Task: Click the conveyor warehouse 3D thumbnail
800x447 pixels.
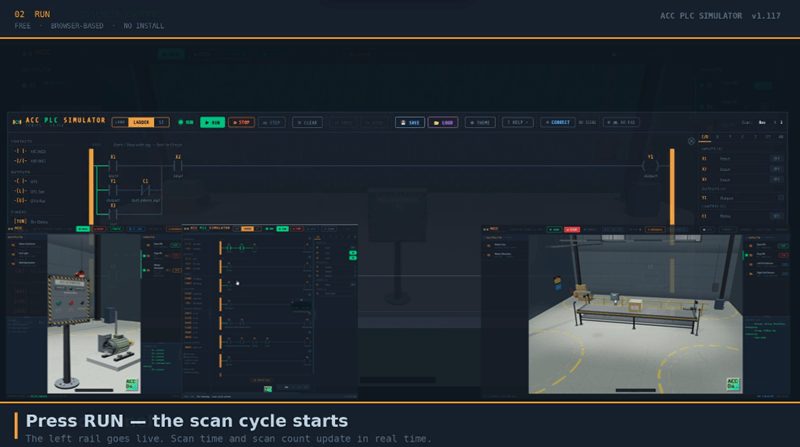Action: pos(635,314)
